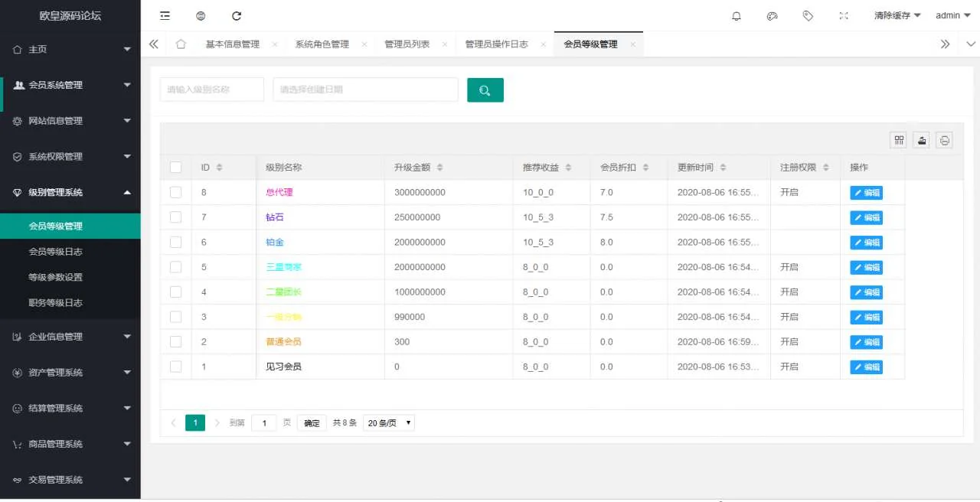Viewport: 980px width, 502px height.
Task: Open the theme palette icon
Action: pos(772,16)
